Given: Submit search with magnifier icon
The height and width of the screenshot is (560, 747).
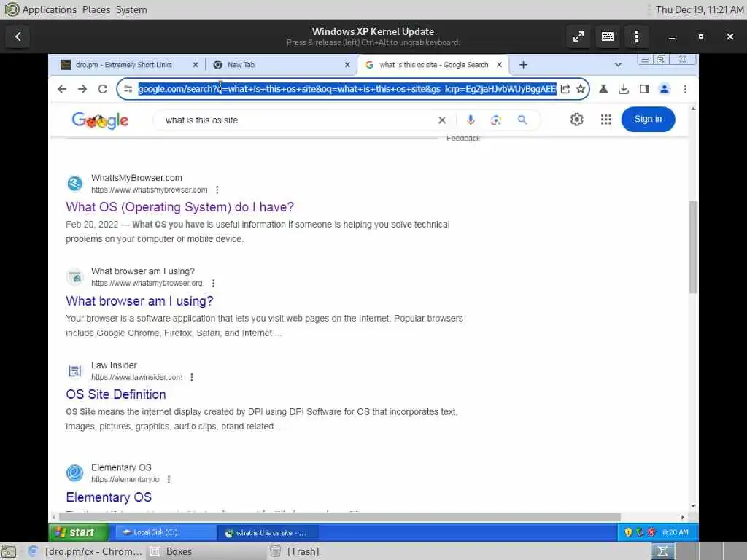Looking at the screenshot, I should tap(522, 120).
